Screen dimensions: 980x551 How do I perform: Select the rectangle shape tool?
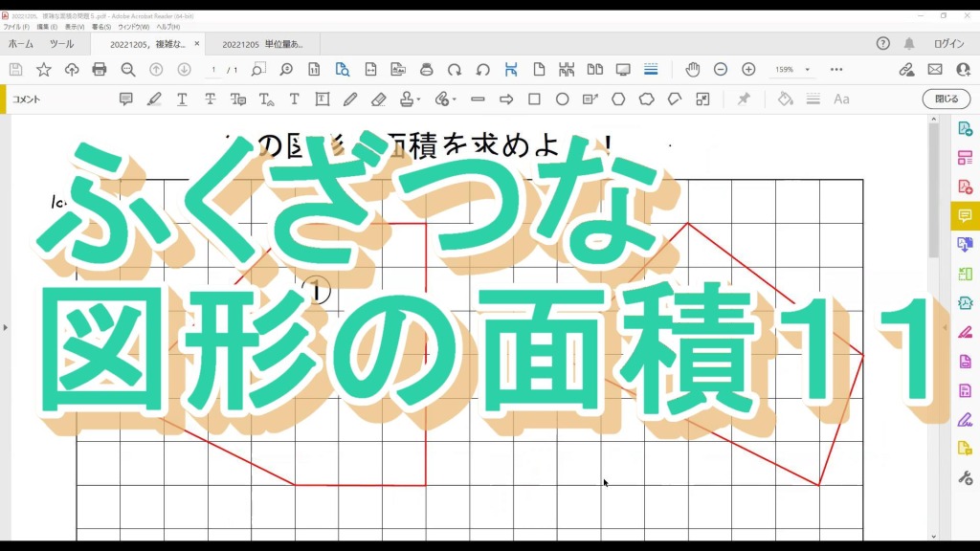click(534, 99)
